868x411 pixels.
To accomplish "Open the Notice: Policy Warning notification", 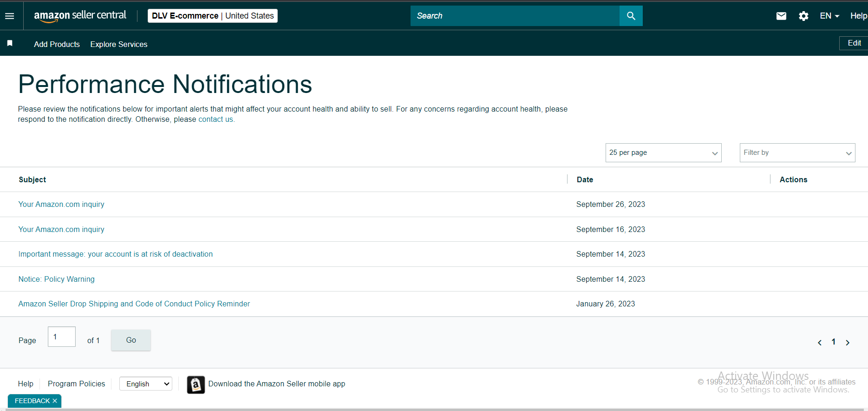I will pos(57,279).
